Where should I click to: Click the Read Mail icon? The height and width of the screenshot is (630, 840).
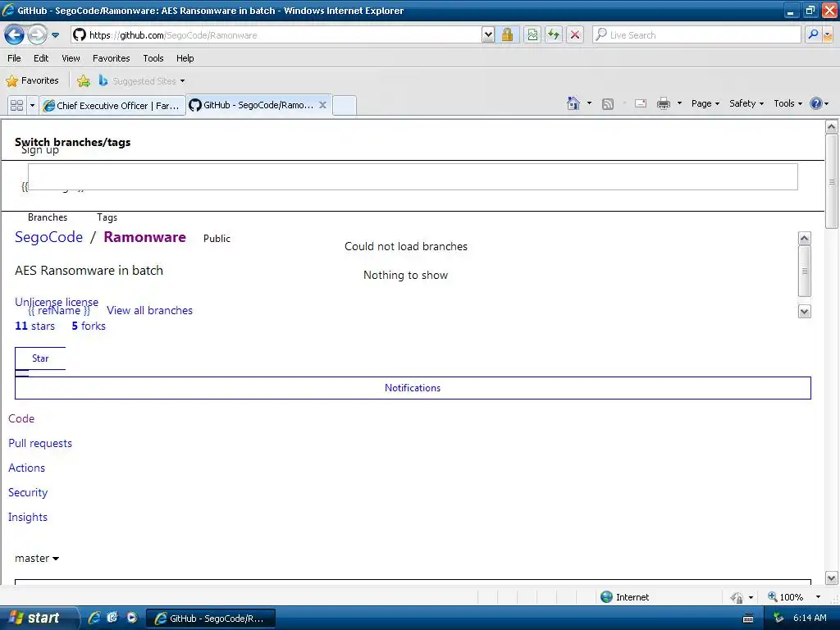641,103
